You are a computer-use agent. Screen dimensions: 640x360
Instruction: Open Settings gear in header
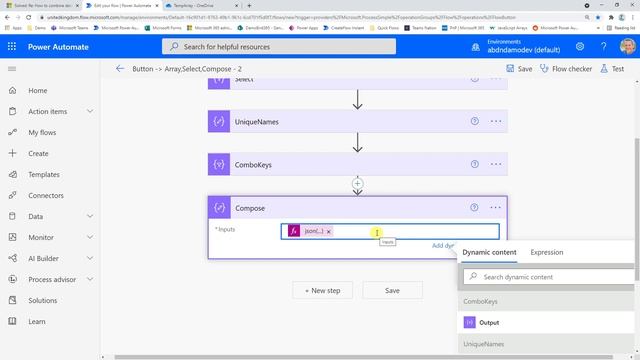point(580,47)
